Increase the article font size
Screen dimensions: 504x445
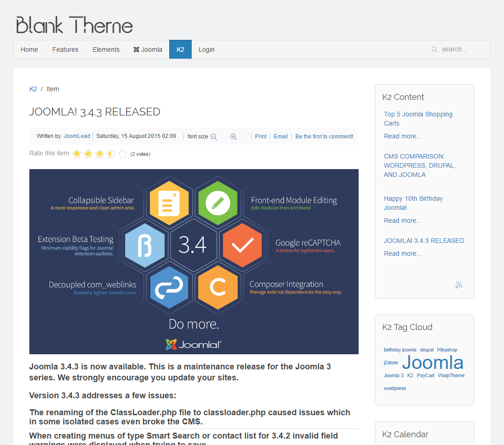pyautogui.click(x=233, y=136)
